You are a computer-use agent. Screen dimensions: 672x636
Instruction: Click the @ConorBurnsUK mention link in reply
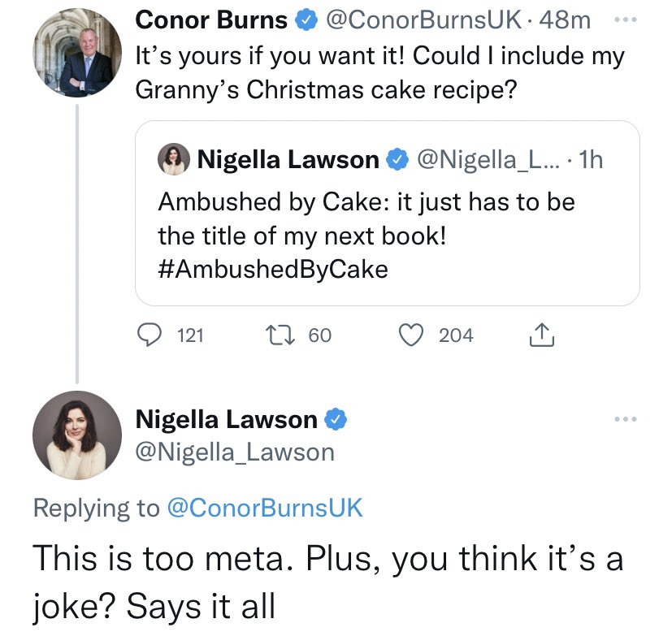point(264,508)
